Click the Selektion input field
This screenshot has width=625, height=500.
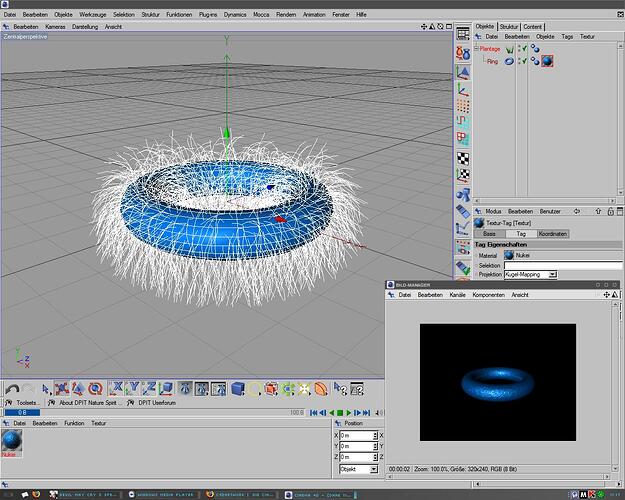[x=562, y=265]
